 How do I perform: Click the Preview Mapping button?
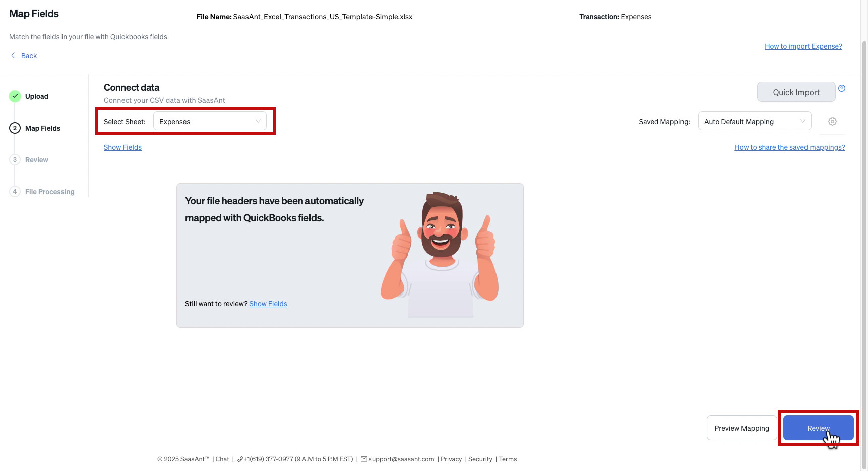coord(741,428)
